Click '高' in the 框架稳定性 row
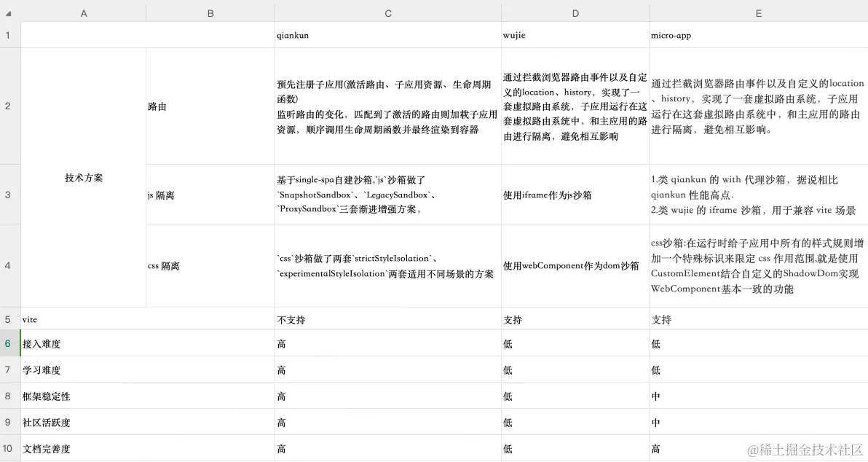Image resolution: width=868 pixels, height=462 pixels. 388,396
